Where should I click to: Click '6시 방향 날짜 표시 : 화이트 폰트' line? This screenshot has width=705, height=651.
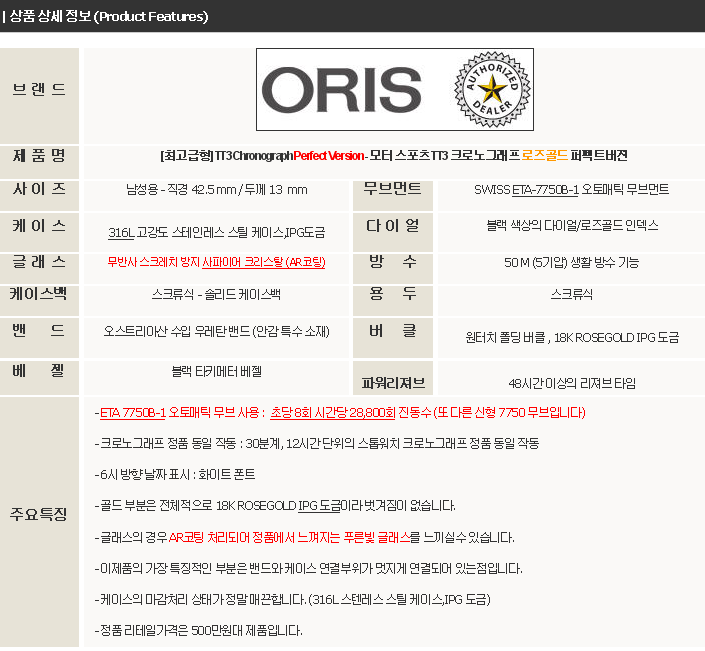(x=175, y=474)
